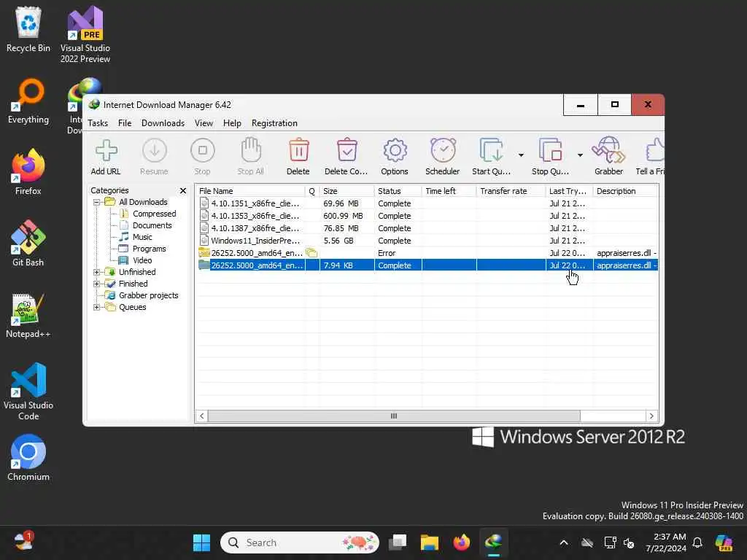Image resolution: width=747 pixels, height=560 pixels.
Task: Select the 26252.5000_amd64 row with Error status
Action: tap(427, 253)
